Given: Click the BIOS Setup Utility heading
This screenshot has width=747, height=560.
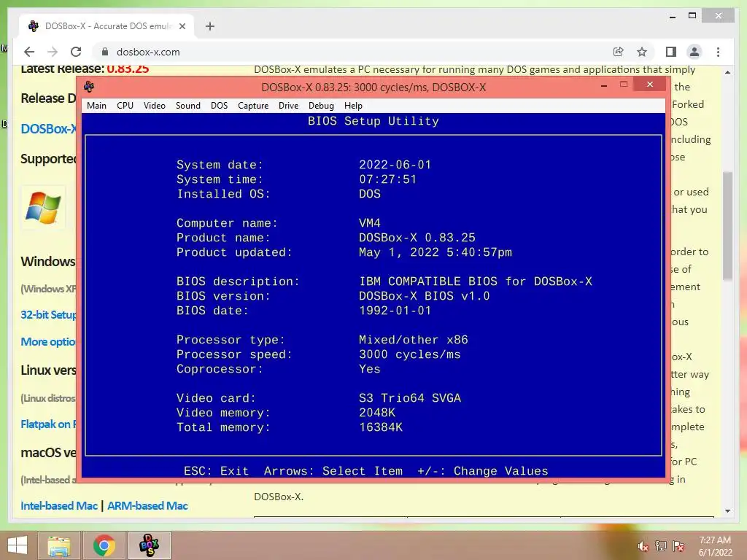Looking at the screenshot, I should 373,122.
